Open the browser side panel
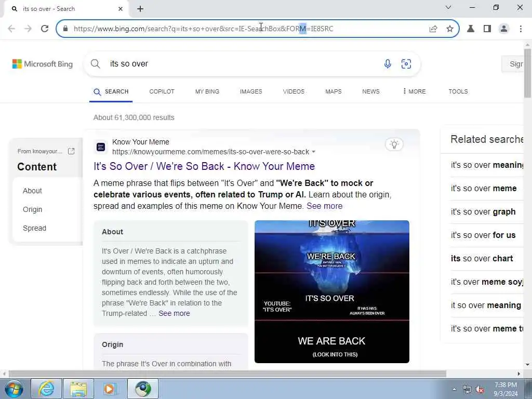Viewport: 532px width, 399px height. pos(487,29)
